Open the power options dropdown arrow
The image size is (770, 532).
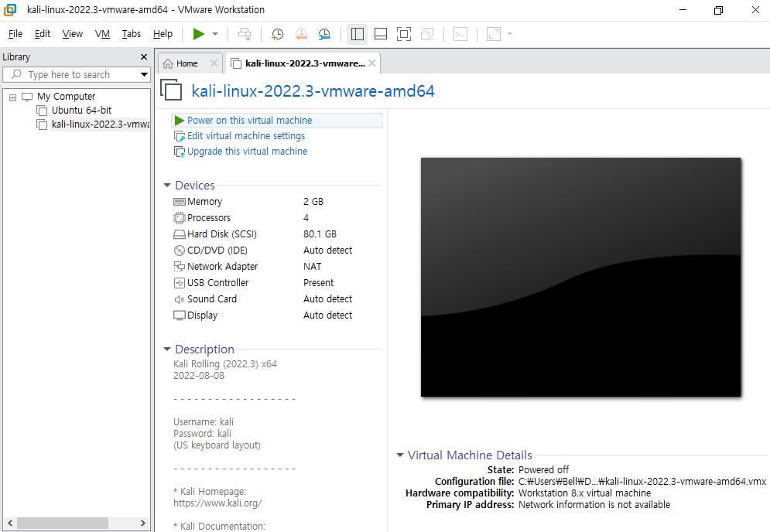[214, 34]
